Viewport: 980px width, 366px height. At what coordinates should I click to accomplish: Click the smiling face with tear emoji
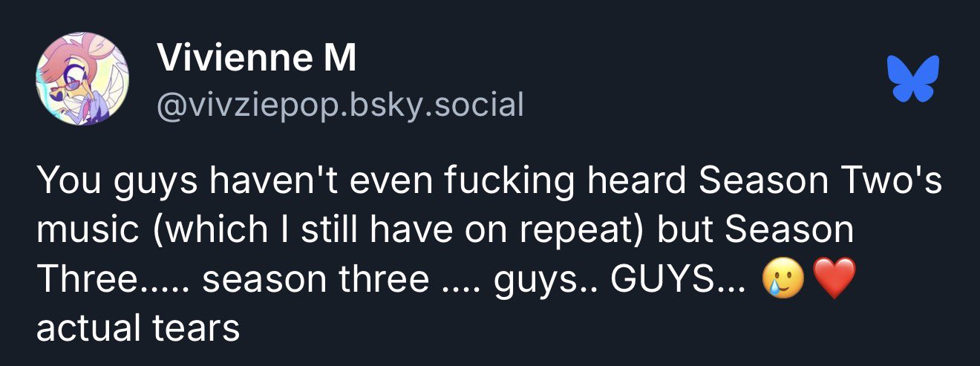(x=783, y=282)
